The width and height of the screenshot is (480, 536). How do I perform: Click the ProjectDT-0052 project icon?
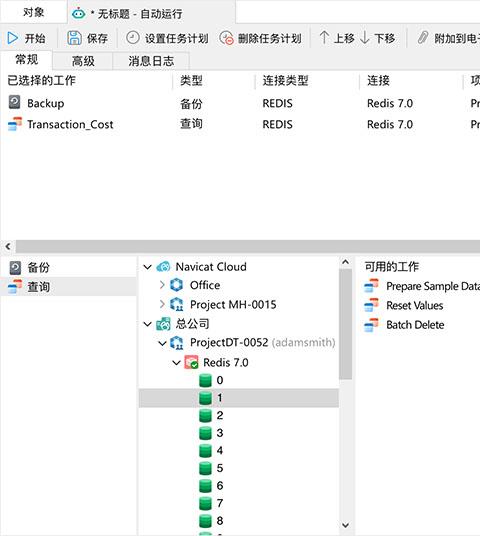tap(177, 343)
